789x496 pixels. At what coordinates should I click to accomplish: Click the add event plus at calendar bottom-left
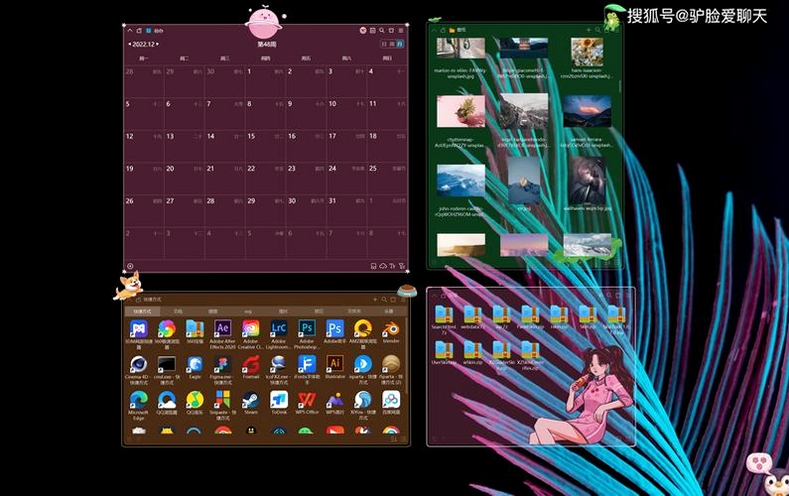(x=130, y=266)
